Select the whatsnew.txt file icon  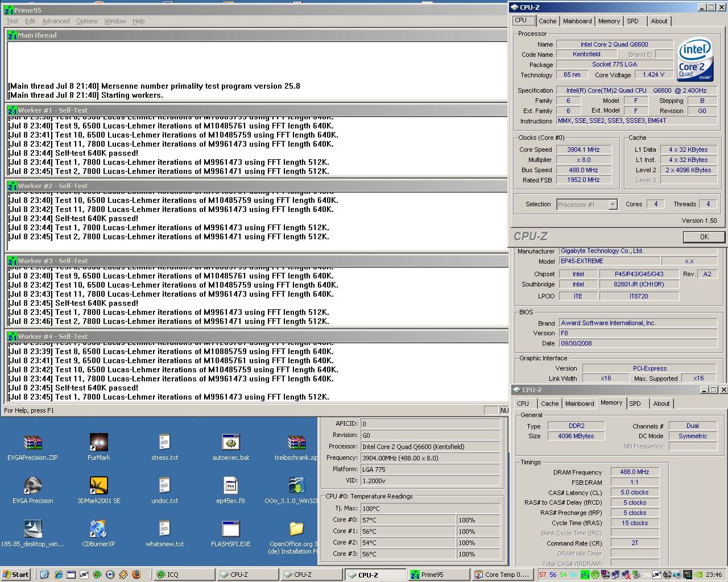[165, 529]
